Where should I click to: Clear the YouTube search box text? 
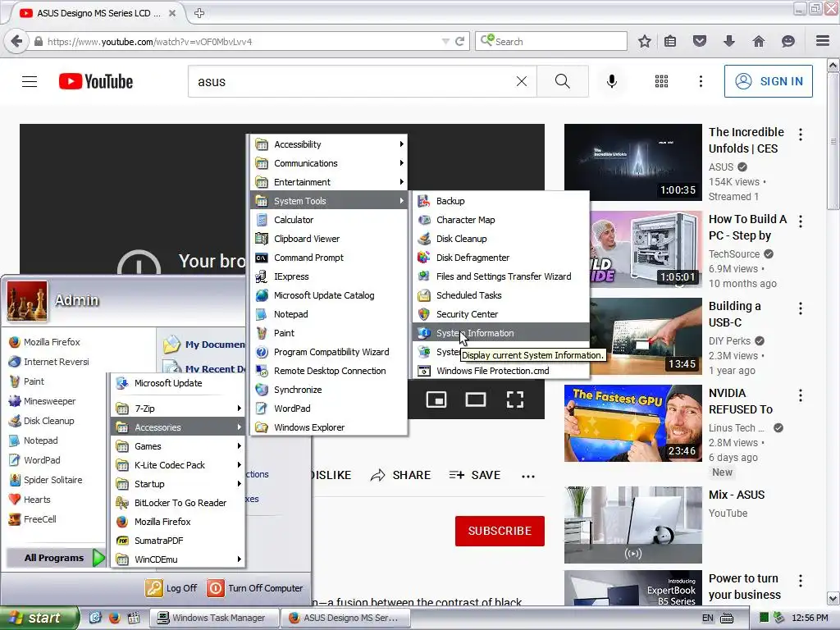coord(521,81)
